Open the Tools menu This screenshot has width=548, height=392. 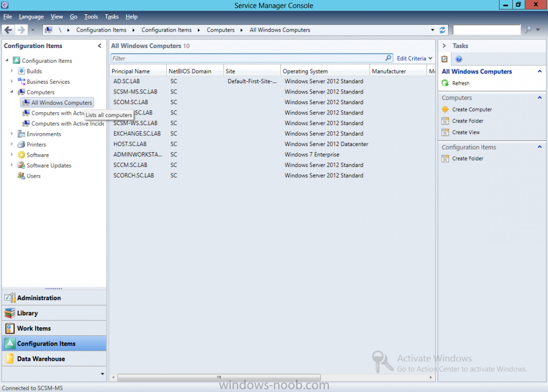pyautogui.click(x=91, y=16)
